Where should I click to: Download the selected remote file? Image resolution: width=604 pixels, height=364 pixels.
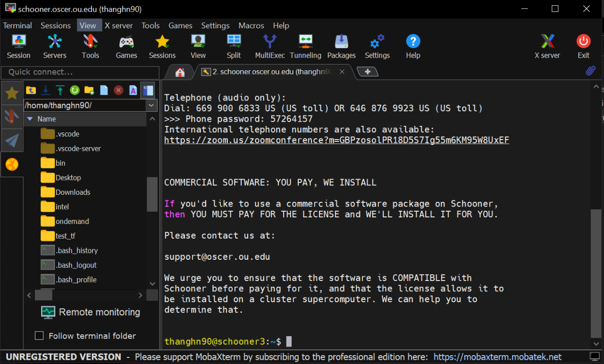(x=44, y=90)
